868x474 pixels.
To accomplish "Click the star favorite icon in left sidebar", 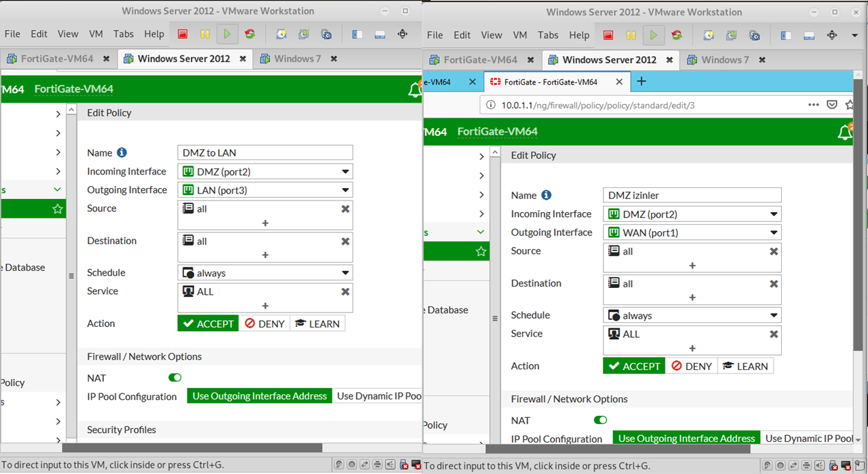I will point(57,209).
